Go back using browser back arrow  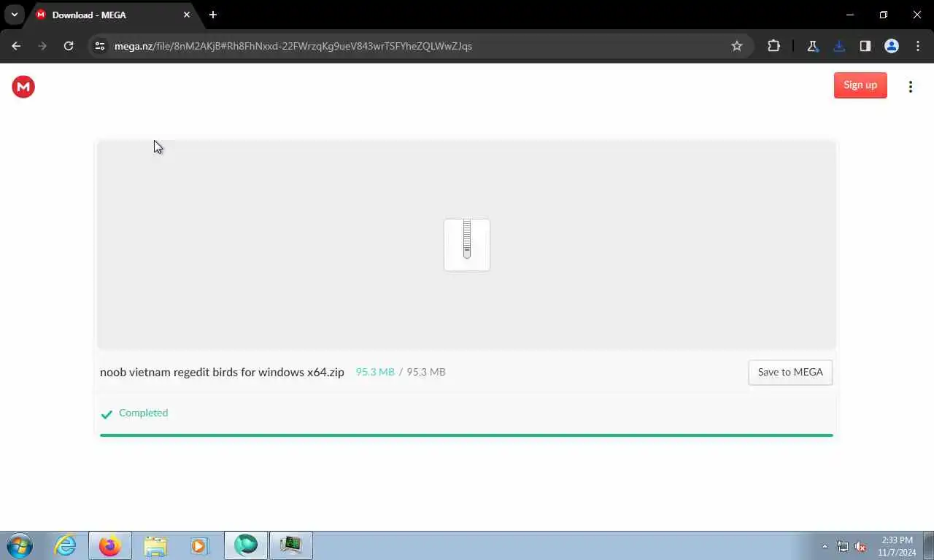click(x=16, y=46)
